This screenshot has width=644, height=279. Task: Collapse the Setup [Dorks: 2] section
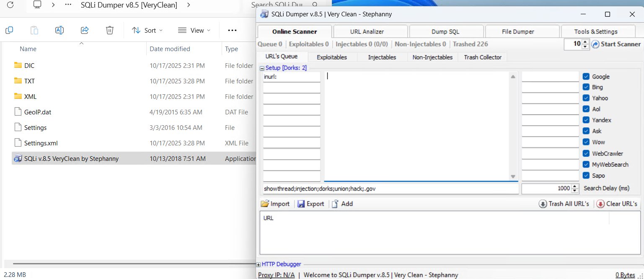pyautogui.click(x=262, y=68)
